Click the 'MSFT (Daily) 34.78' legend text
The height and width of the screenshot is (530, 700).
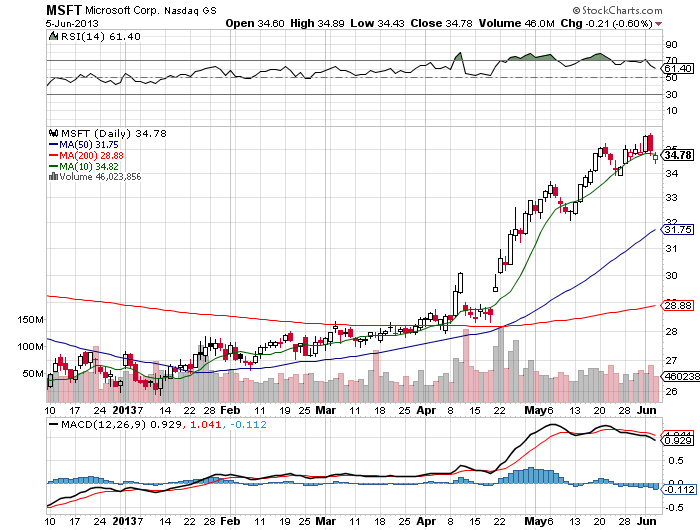(113, 133)
